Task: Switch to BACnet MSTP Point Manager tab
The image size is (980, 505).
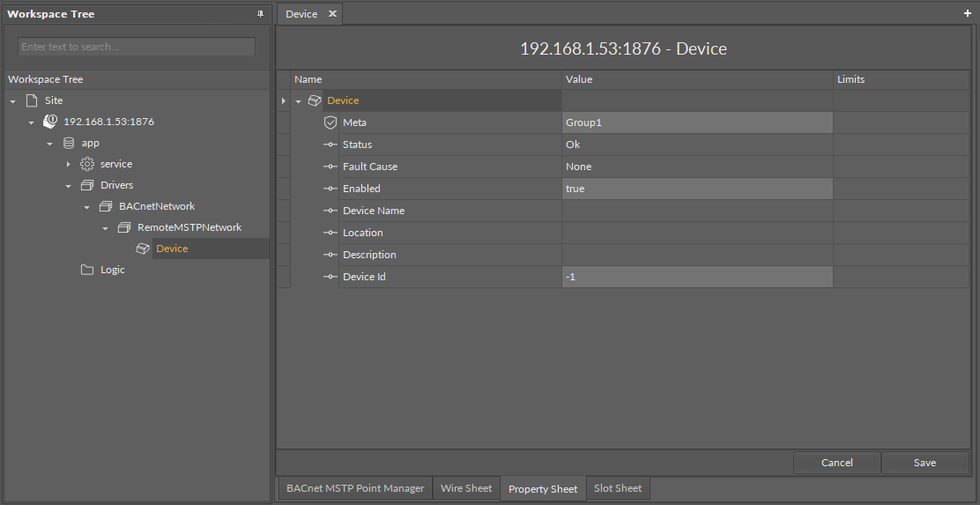Action: [x=355, y=488]
